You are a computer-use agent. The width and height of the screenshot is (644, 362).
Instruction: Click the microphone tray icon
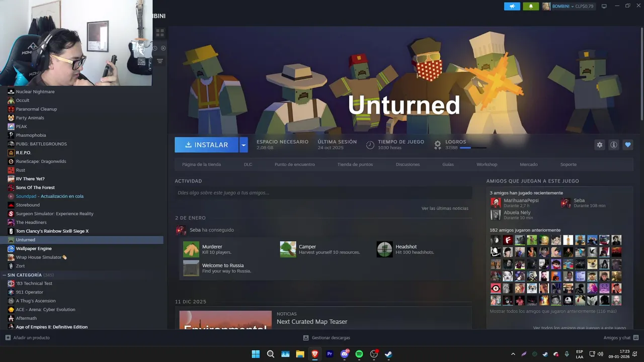[x=567, y=354]
